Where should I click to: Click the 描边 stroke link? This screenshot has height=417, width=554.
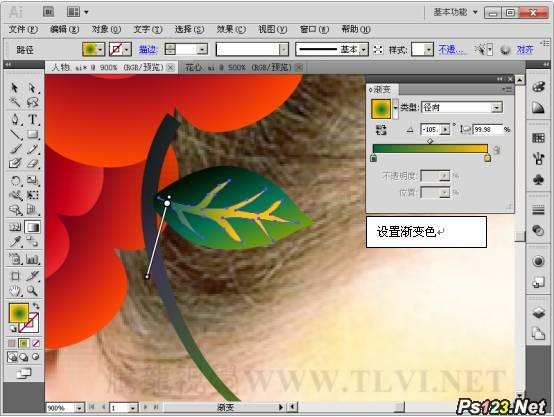(147, 50)
